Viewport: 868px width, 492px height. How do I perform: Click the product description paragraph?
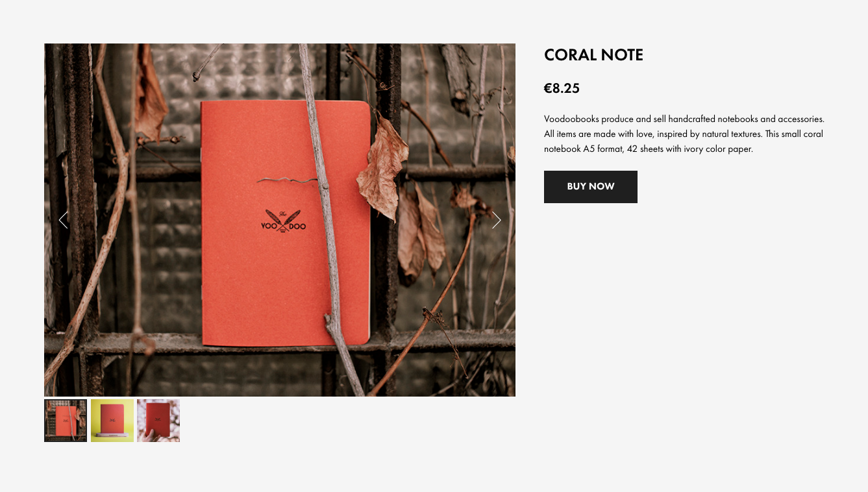684,134
